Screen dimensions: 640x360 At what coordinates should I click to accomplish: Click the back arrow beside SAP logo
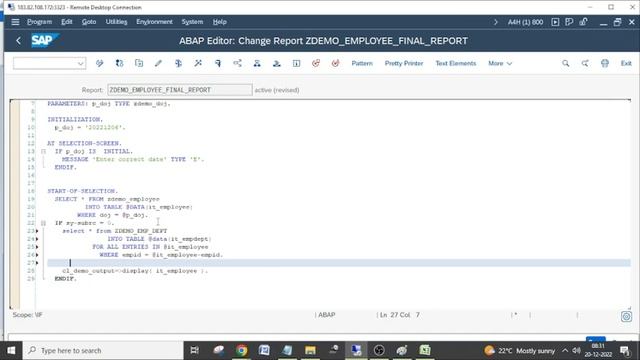point(18,40)
